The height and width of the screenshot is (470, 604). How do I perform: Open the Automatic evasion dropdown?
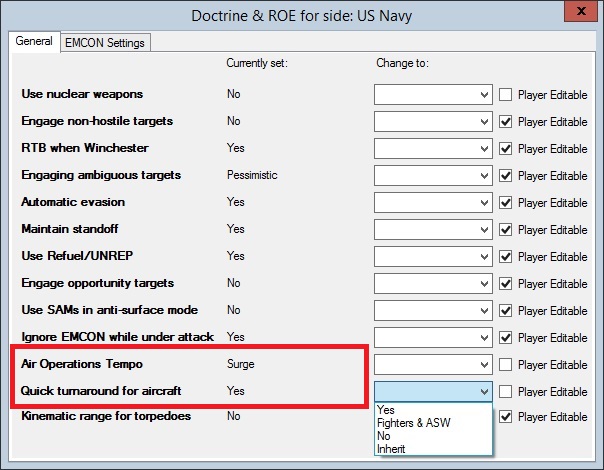[433, 203]
